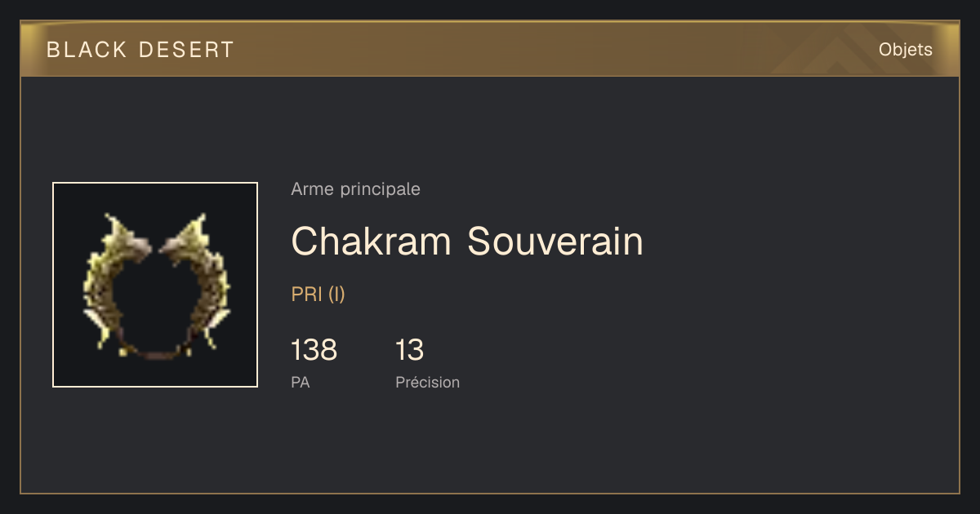
Task: Select the PRI (I) enhancement level
Action: 318,295
